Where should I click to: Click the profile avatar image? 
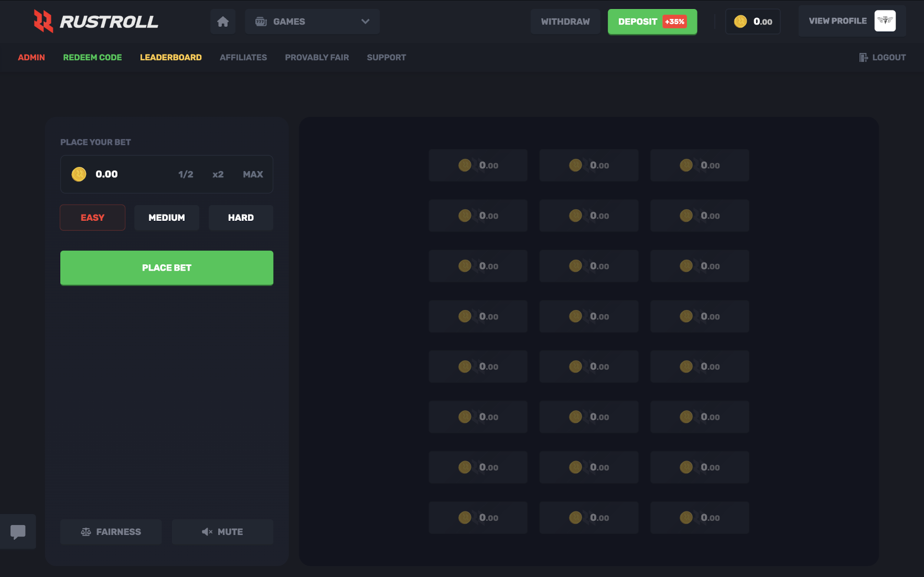pos(885,20)
